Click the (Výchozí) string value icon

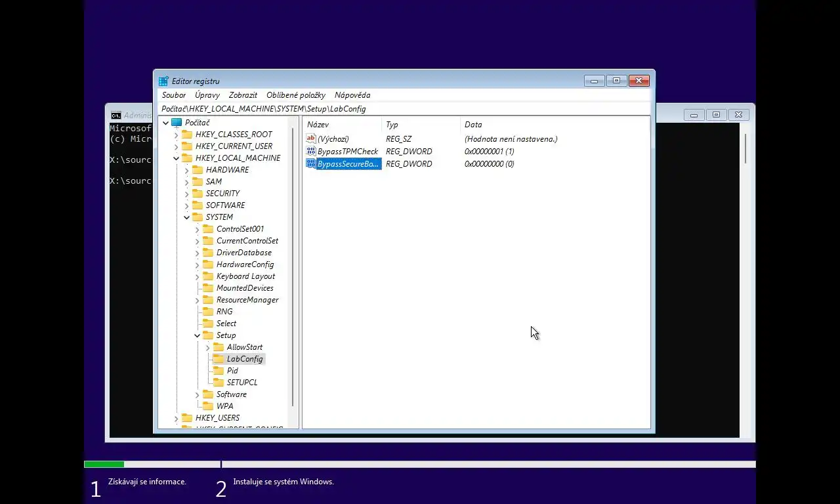click(x=311, y=138)
